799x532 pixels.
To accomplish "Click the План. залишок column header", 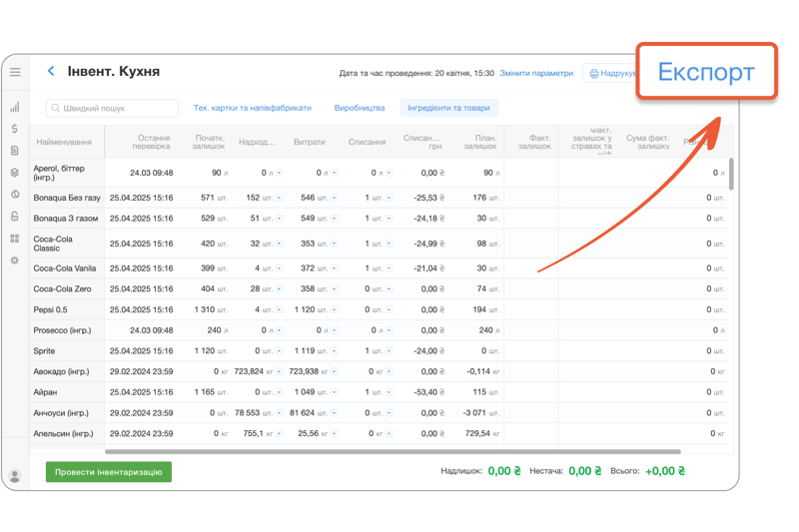I will tap(480, 142).
